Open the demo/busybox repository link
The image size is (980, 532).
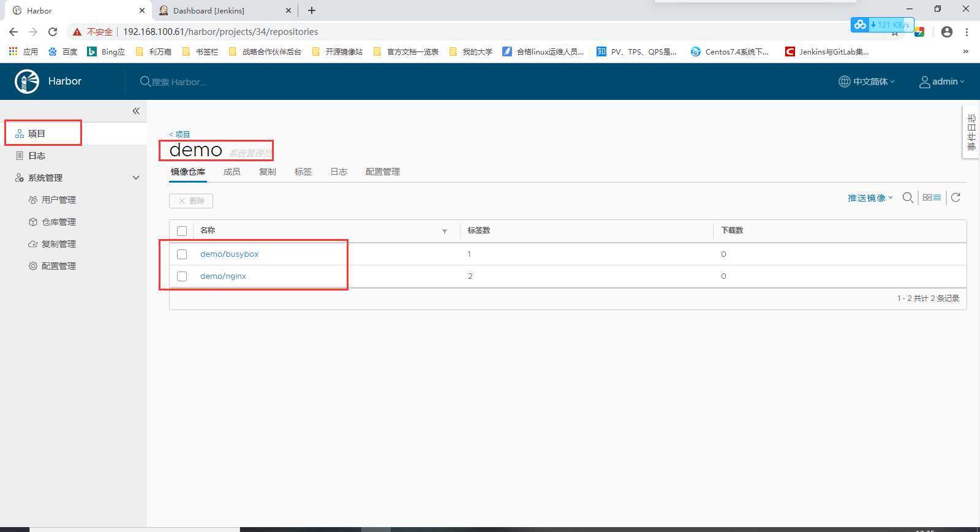[x=229, y=254]
